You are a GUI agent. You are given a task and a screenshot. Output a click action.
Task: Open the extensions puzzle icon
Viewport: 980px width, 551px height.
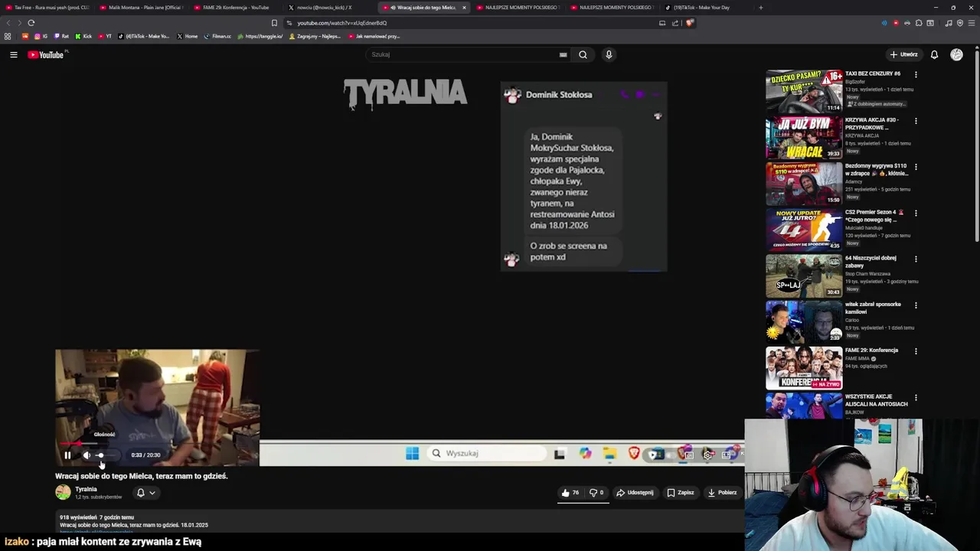(919, 23)
